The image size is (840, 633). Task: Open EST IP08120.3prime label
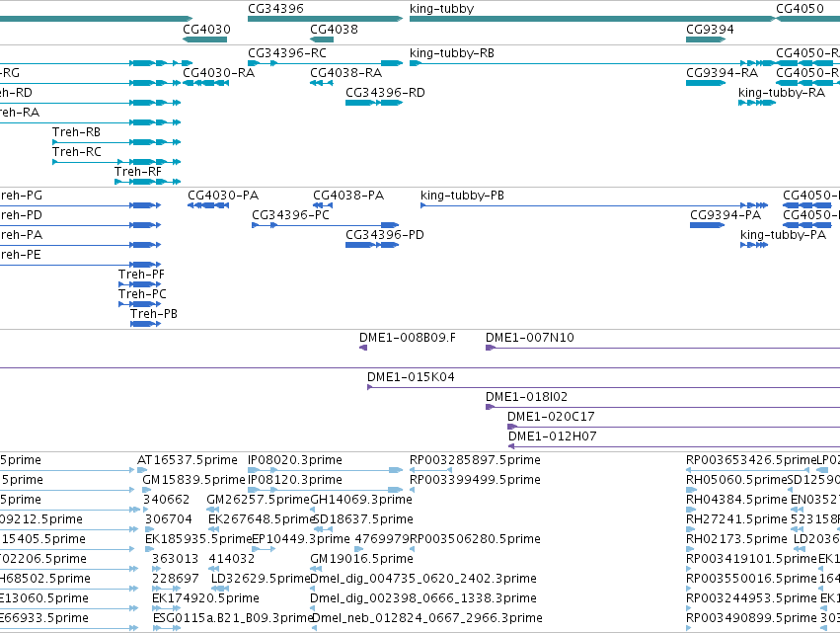295,480
